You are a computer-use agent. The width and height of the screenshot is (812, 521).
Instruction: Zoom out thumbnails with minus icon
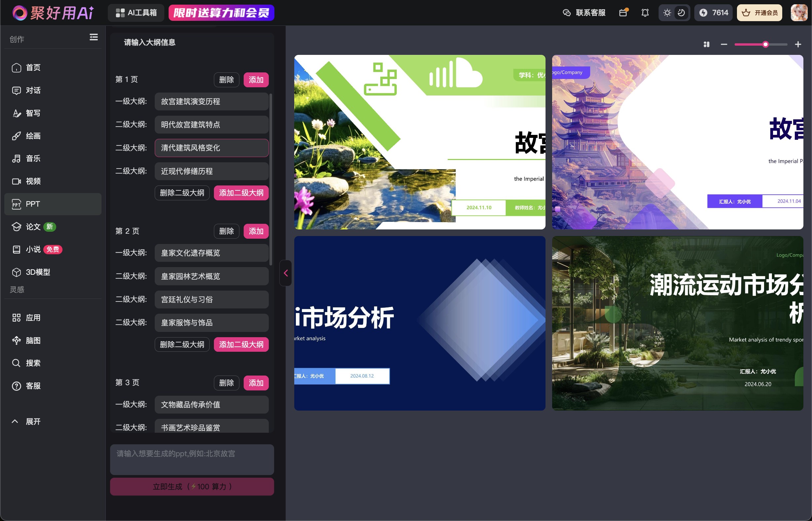coord(724,44)
